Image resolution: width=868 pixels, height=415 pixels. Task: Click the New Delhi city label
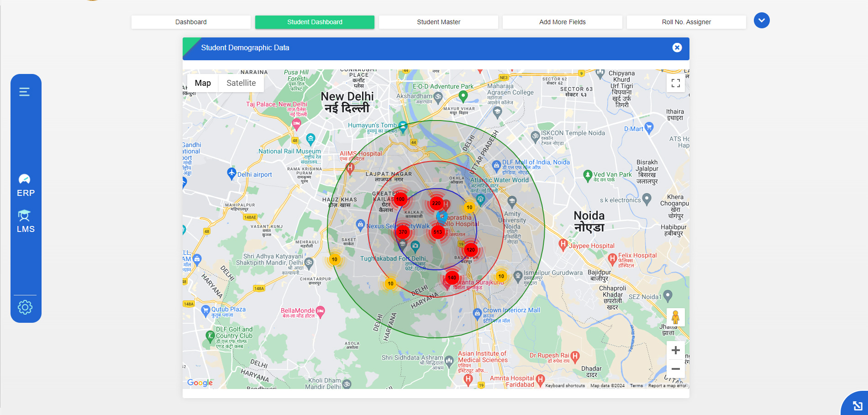point(347,102)
